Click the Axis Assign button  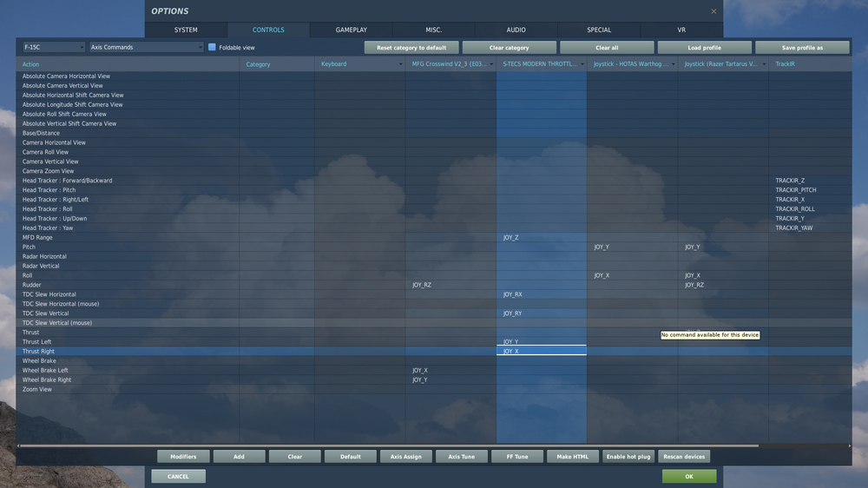click(x=405, y=457)
